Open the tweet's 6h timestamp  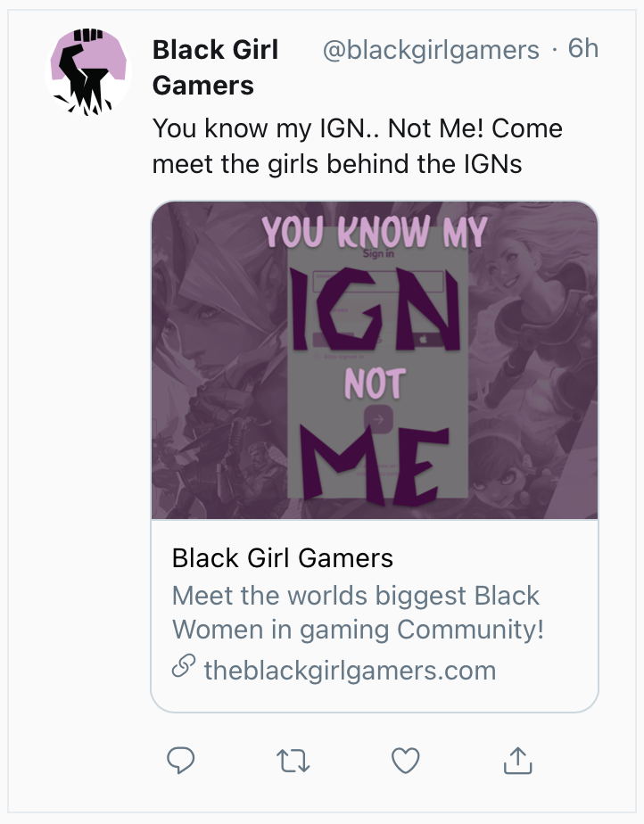[x=583, y=49]
